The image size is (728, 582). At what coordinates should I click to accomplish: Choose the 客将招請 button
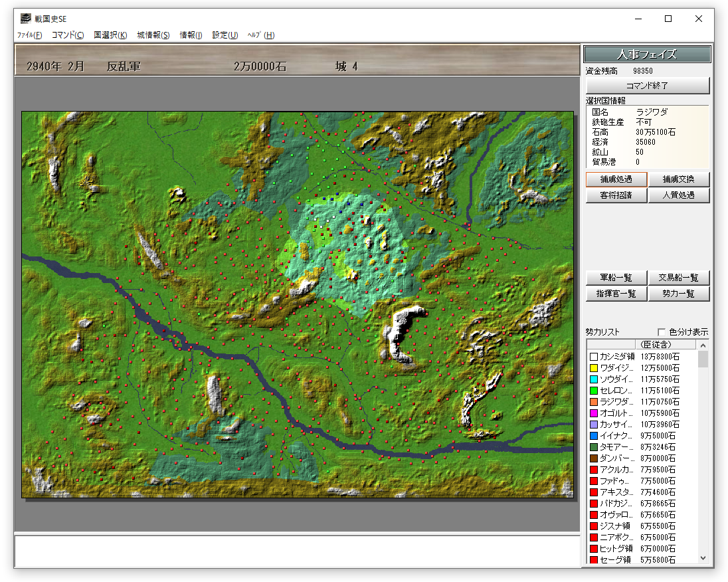(x=615, y=195)
